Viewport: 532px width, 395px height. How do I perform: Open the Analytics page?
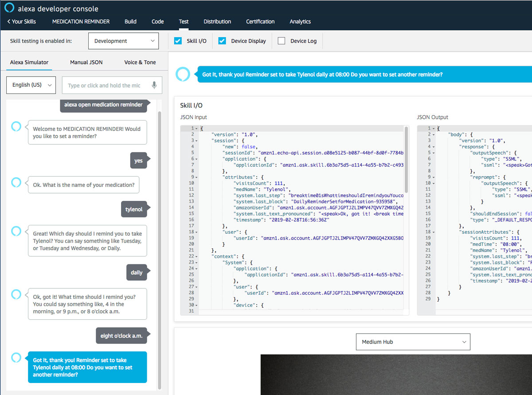point(300,22)
